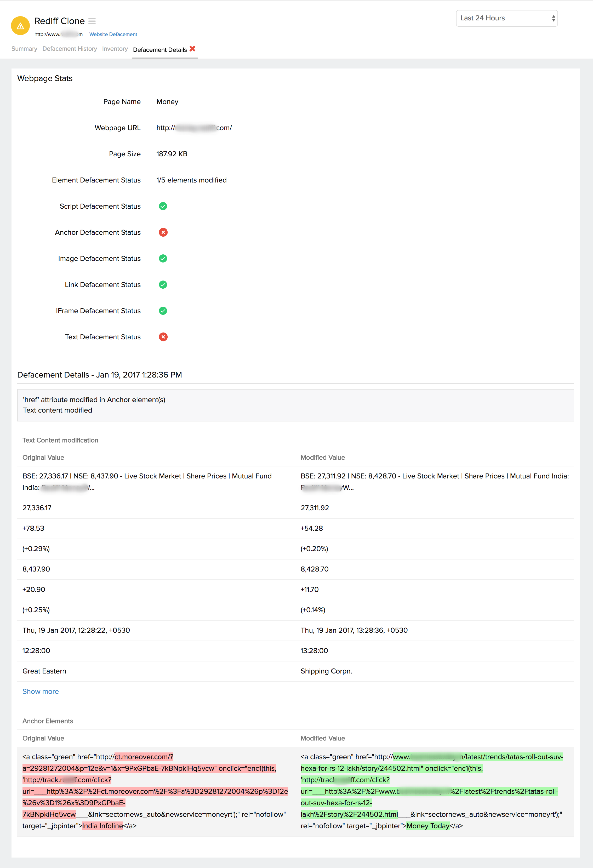Close the Defacement Details tab
The width and height of the screenshot is (593, 868).
coord(192,49)
